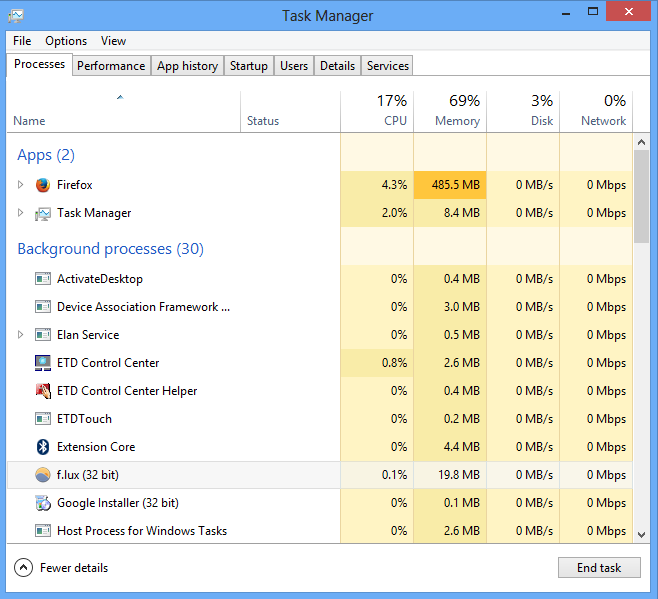Switch to the Services tab
The height and width of the screenshot is (599, 658).
pos(387,66)
